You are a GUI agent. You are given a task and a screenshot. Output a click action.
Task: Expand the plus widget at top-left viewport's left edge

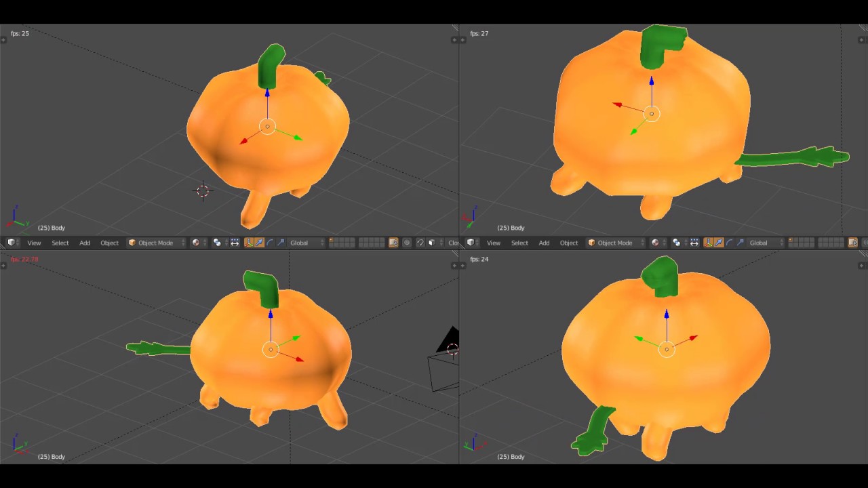pos(3,40)
